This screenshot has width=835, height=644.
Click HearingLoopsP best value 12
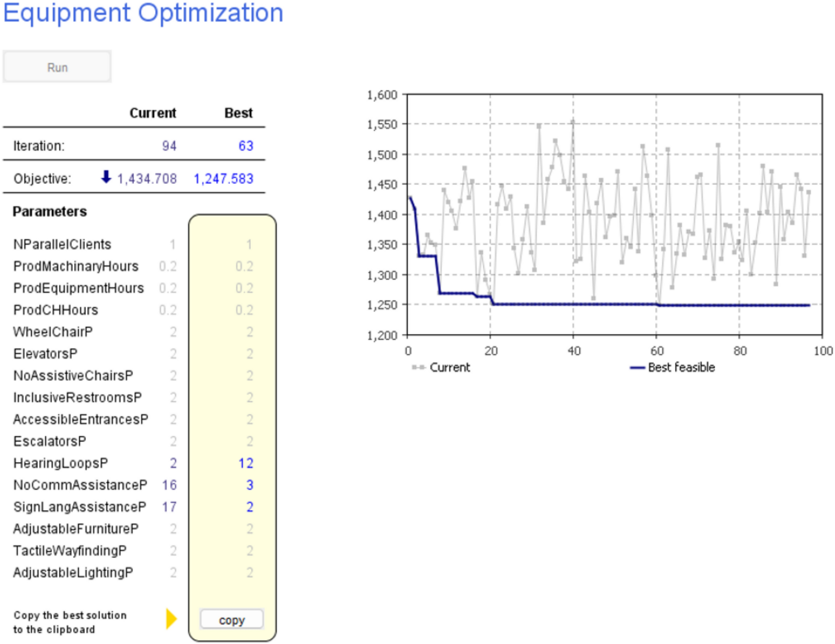pyautogui.click(x=246, y=463)
